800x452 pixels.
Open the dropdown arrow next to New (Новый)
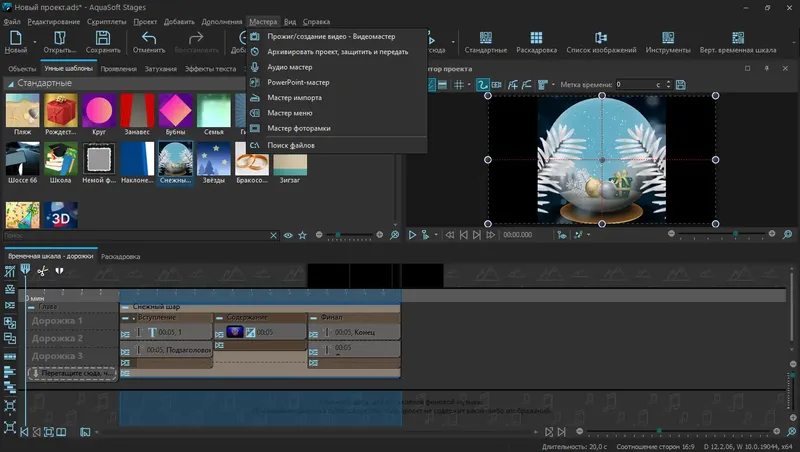[33, 43]
